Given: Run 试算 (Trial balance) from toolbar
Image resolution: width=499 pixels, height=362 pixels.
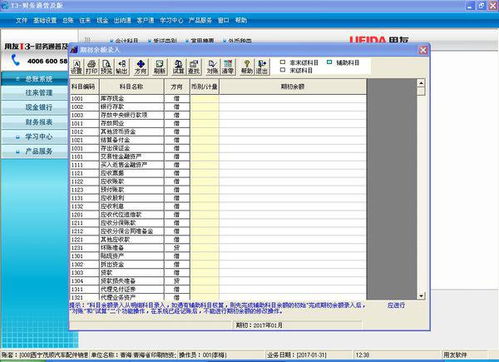Looking at the screenshot, I should coord(178,67).
